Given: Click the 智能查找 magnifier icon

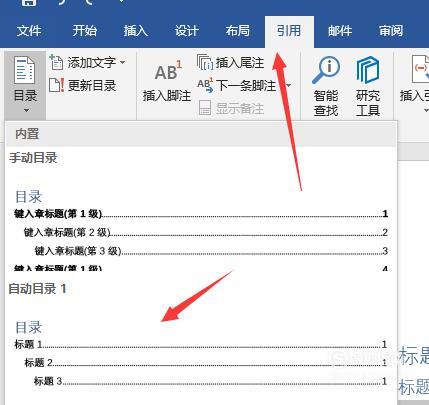Looking at the screenshot, I should 326,70.
